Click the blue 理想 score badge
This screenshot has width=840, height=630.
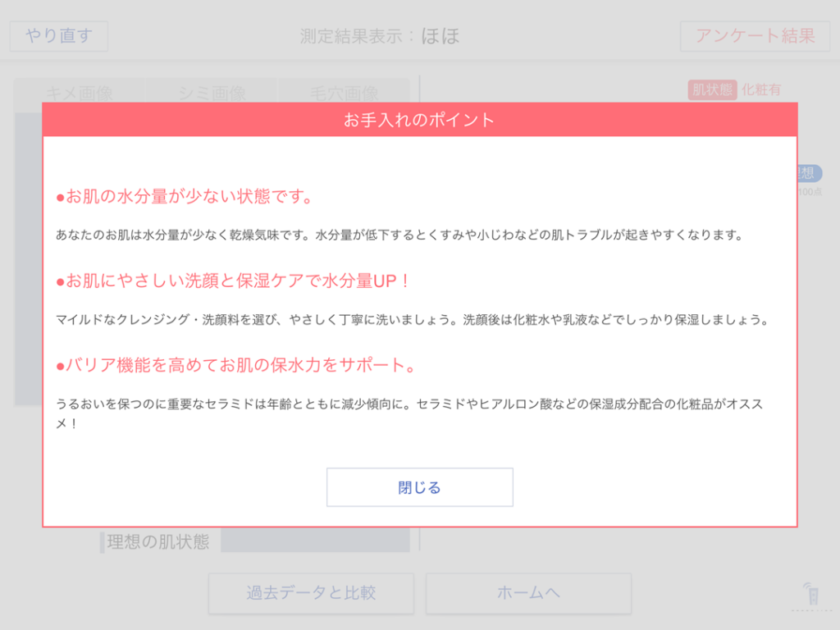pyautogui.click(x=808, y=173)
